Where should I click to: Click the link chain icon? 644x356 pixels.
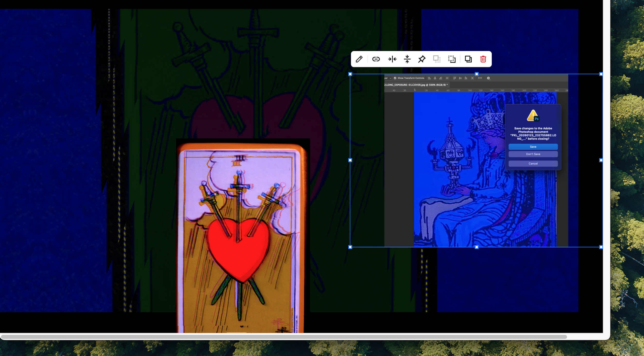(376, 59)
